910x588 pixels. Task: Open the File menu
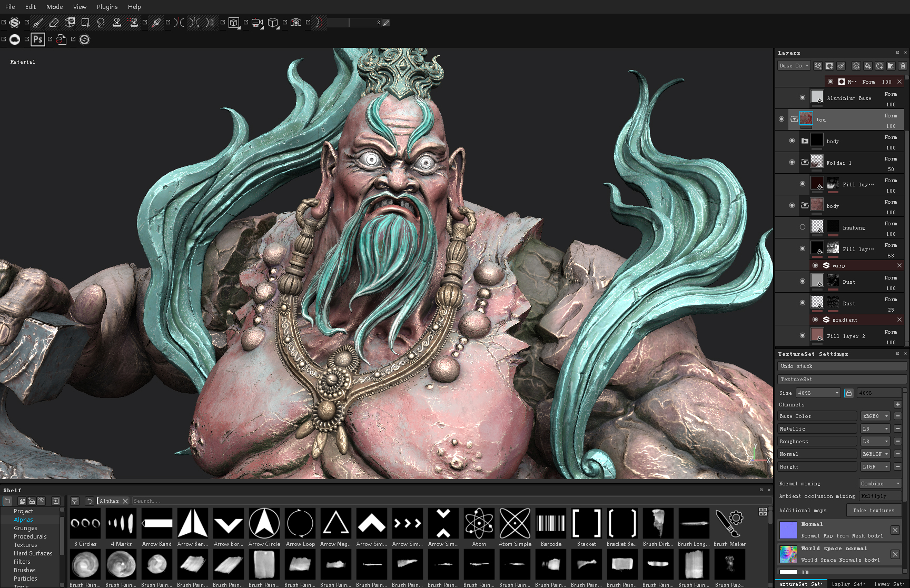10,7
